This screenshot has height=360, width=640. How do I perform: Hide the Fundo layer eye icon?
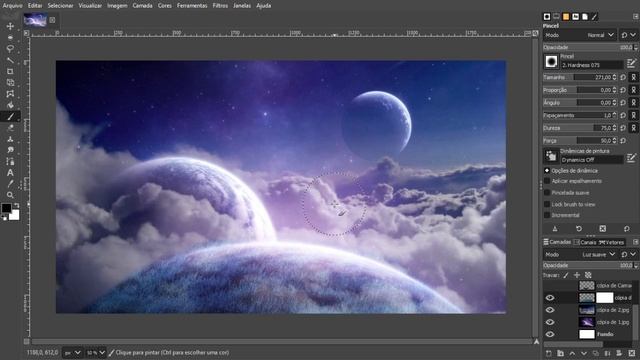(550, 334)
